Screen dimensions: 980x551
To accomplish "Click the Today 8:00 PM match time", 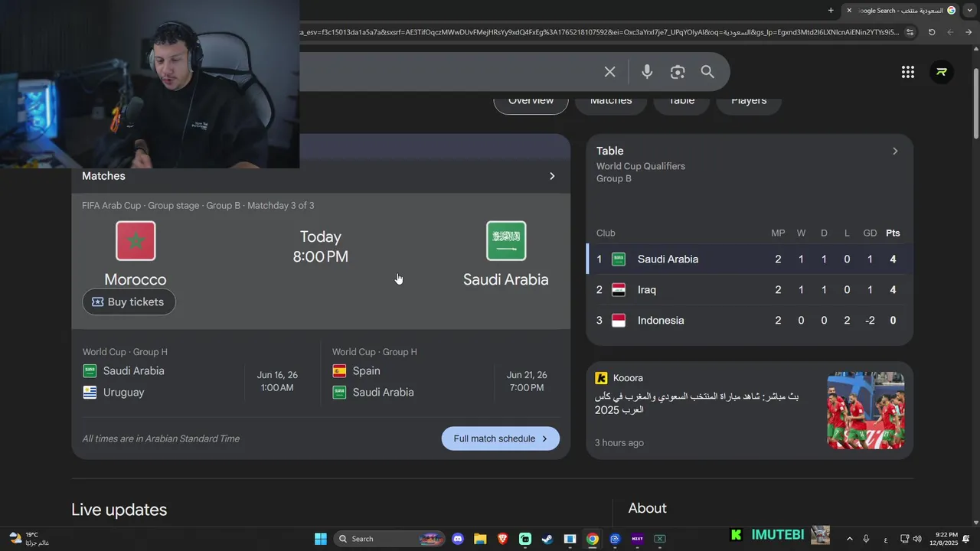I will coord(321,246).
